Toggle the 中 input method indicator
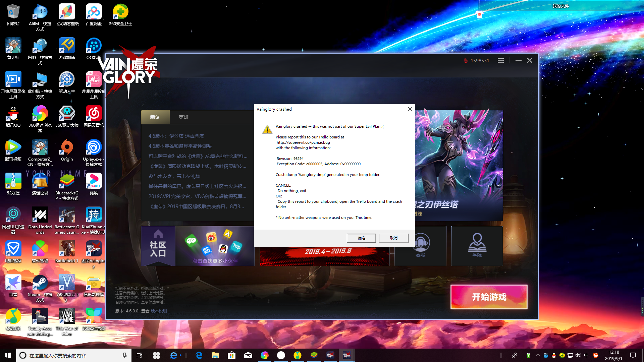This screenshot has height=362, width=644. (x=586, y=355)
